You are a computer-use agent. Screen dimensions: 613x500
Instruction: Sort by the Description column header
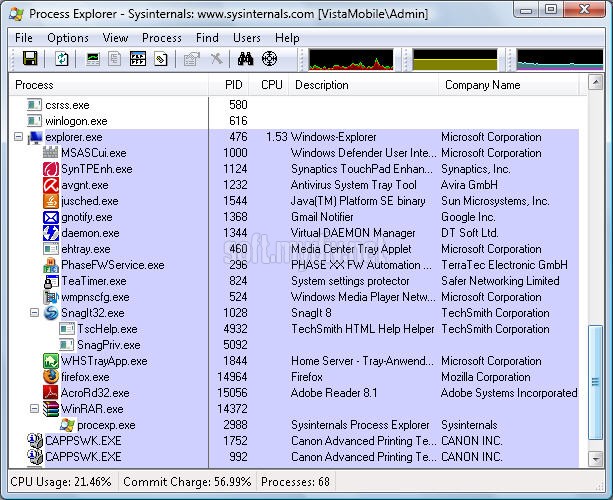tap(364, 85)
